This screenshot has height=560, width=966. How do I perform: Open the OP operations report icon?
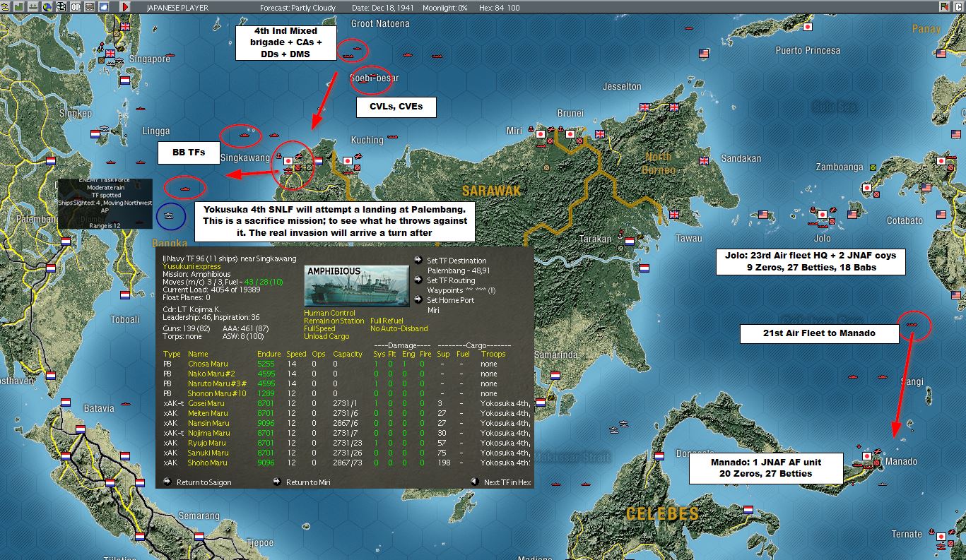point(76,7)
